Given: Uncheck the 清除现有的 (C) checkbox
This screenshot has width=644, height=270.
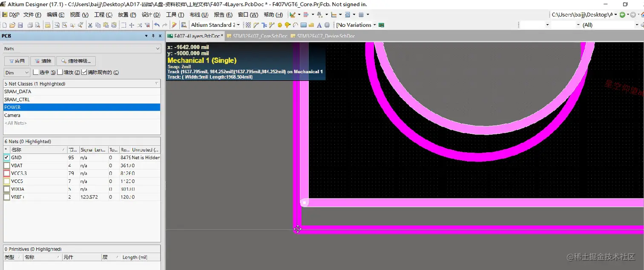Looking at the screenshot, I should 84,72.
